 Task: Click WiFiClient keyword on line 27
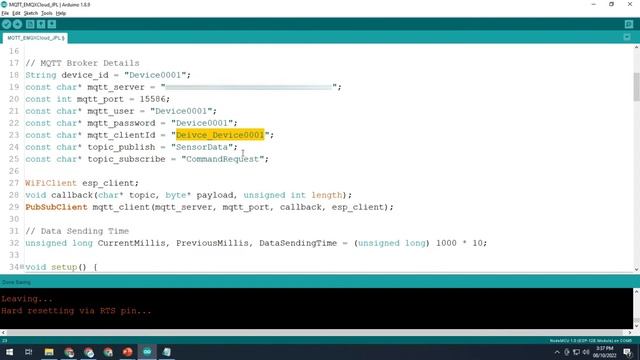[51, 183]
